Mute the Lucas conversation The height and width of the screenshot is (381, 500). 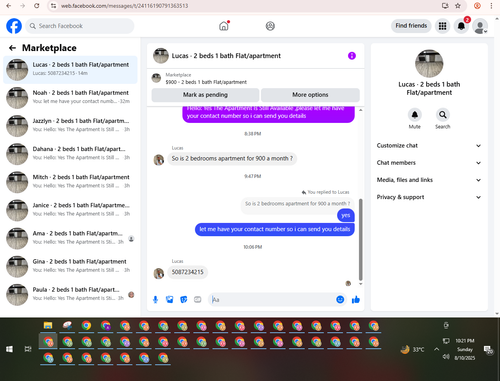coord(414,115)
